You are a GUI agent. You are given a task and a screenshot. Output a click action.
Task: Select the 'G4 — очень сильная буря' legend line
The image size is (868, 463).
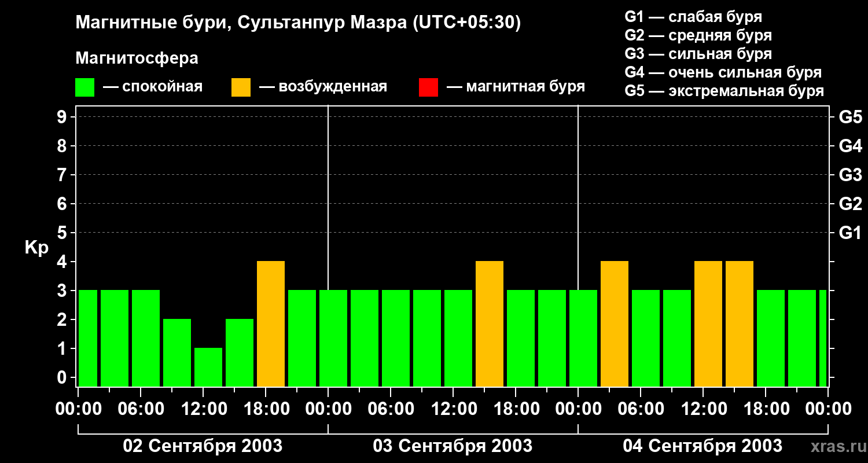tap(723, 72)
